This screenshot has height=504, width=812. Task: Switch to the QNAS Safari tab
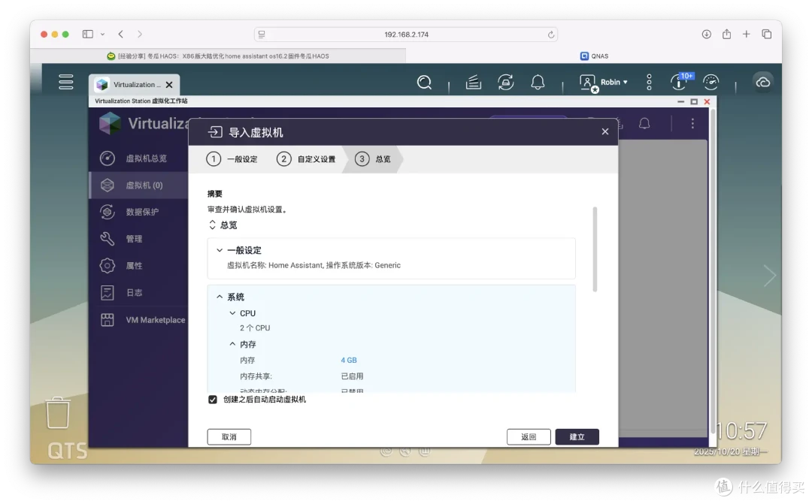coord(594,56)
